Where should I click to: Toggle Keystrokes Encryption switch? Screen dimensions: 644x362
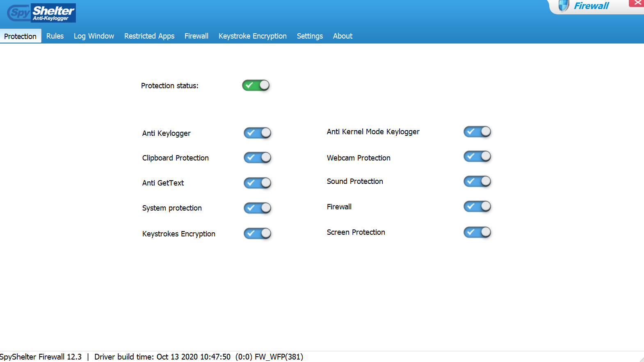click(258, 234)
